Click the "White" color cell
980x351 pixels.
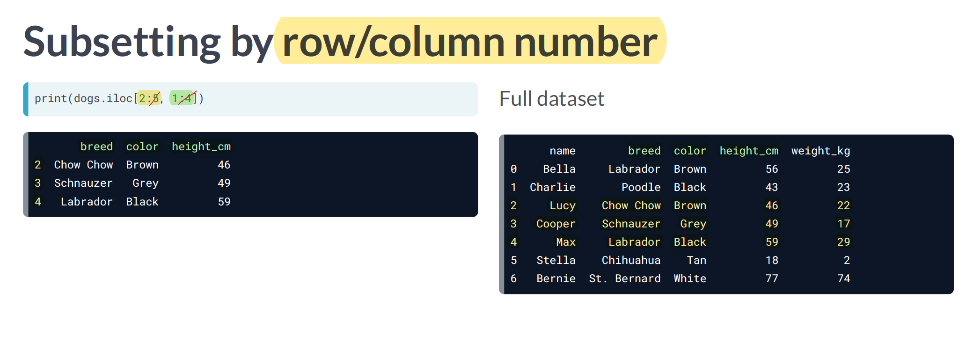point(690,278)
